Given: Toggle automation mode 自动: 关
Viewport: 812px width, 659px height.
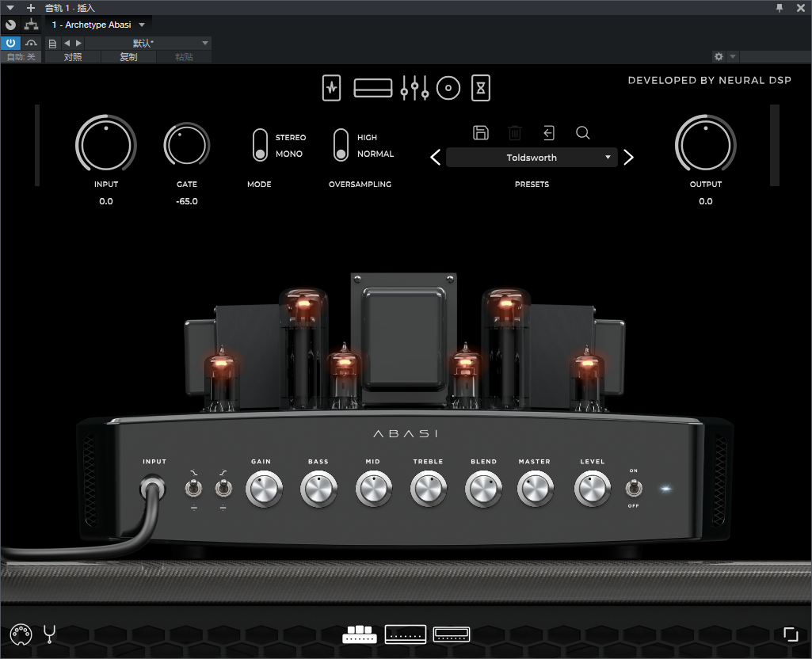Looking at the screenshot, I should pyautogui.click(x=21, y=57).
